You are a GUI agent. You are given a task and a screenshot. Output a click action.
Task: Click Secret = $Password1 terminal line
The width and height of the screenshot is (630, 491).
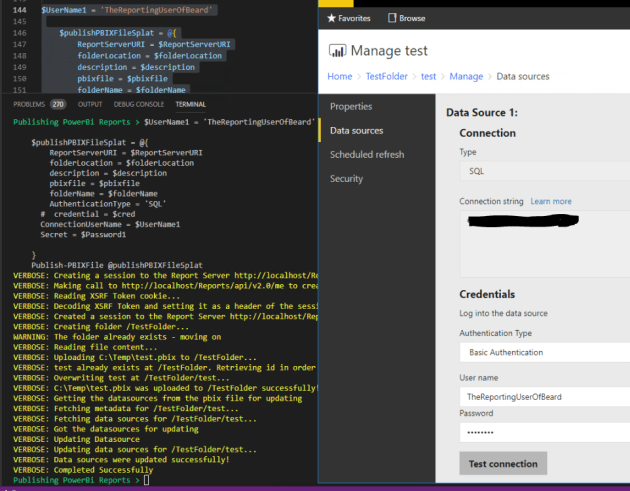[83, 235]
